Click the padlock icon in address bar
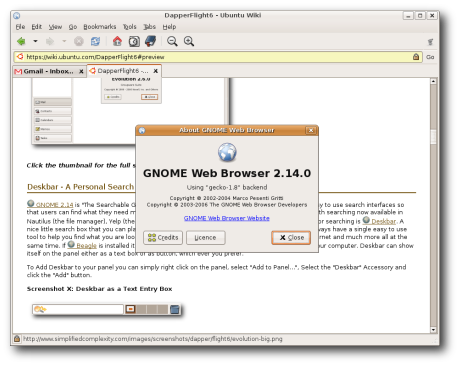This screenshot has height=366, width=460. [416, 57]
